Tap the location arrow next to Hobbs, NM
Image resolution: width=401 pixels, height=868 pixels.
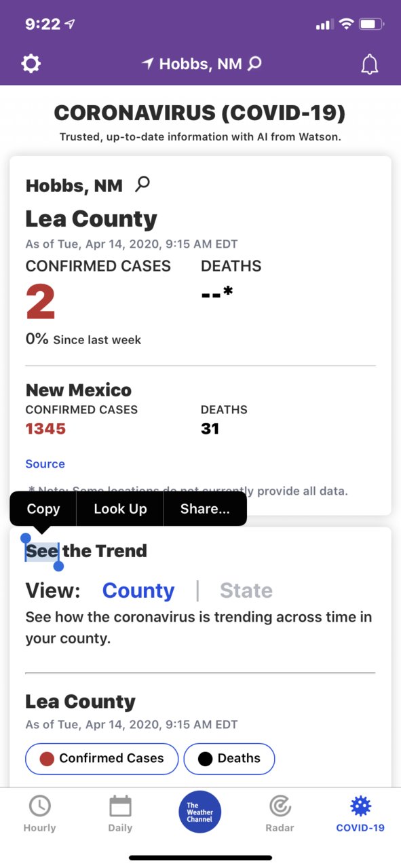(147, 64)
